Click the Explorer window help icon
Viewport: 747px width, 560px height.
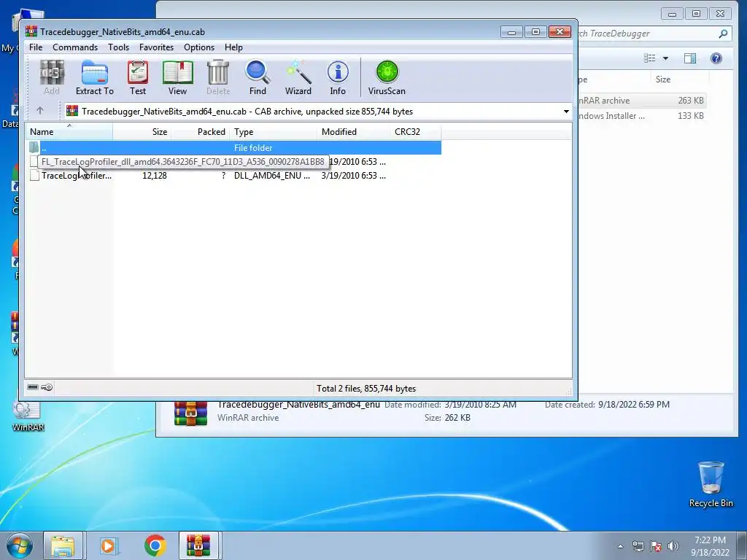716,58
